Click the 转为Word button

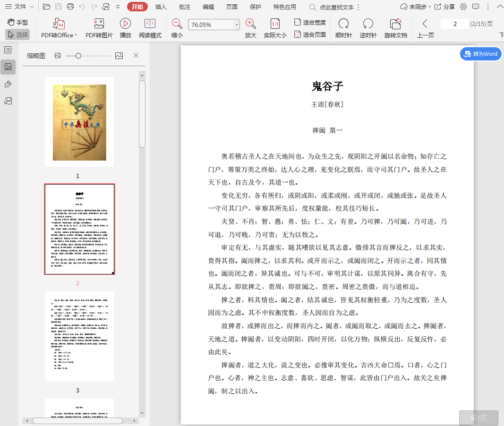coord(481,54)
